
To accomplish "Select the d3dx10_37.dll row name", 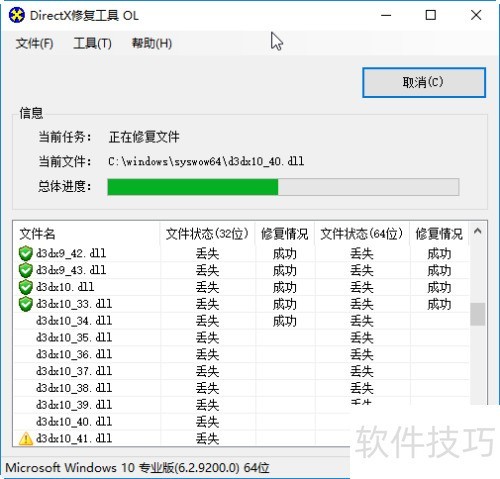I will [74, 371].
